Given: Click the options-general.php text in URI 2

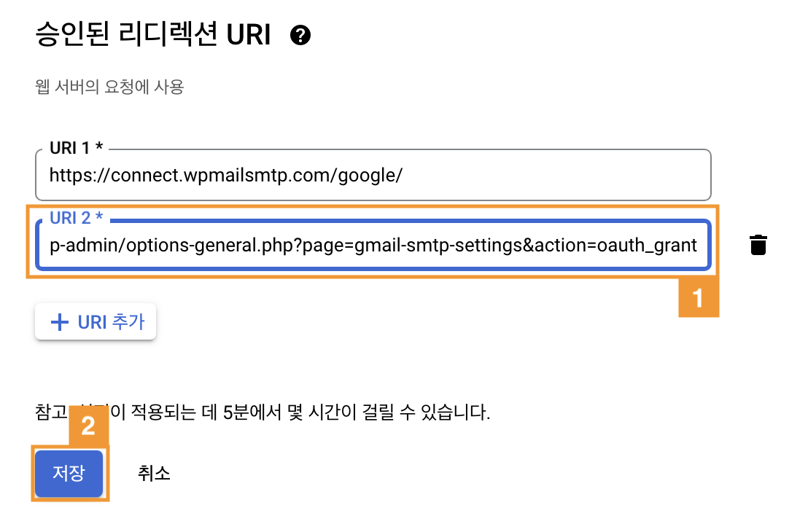Looking at the screenshot, I should (x=211, y=246).
